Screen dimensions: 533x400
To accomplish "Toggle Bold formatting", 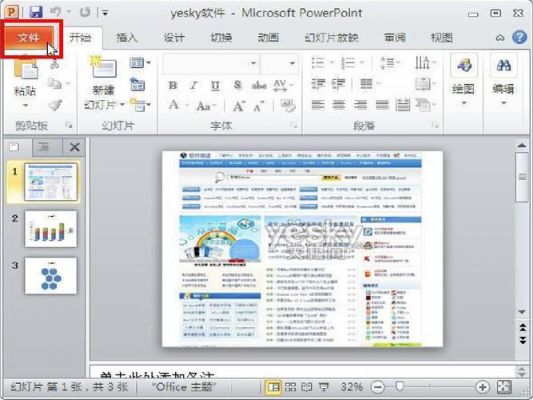I will (173, 85).
